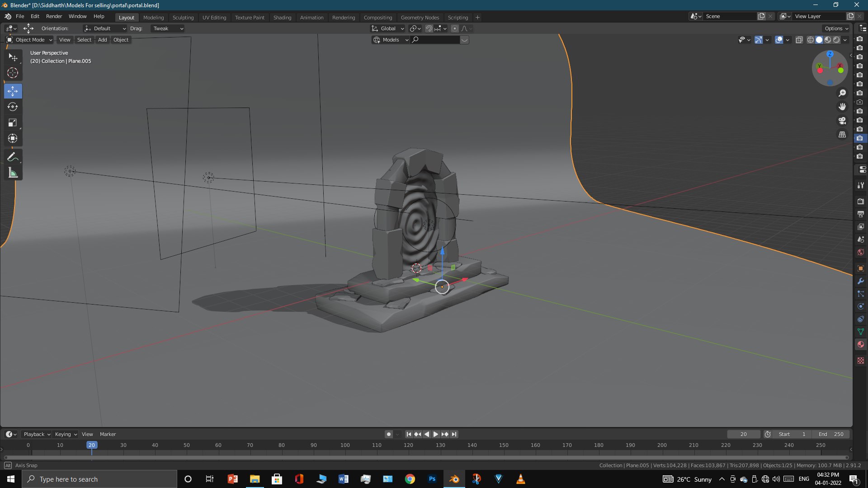
Task: Toggle show gizmo button
Action: point(759,40)
